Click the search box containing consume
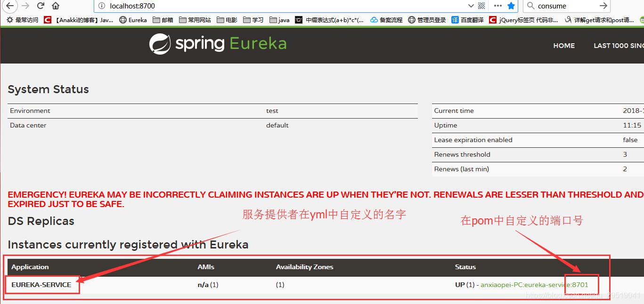The height and width of the screenshot is (304, 644). tap(567, 6)
